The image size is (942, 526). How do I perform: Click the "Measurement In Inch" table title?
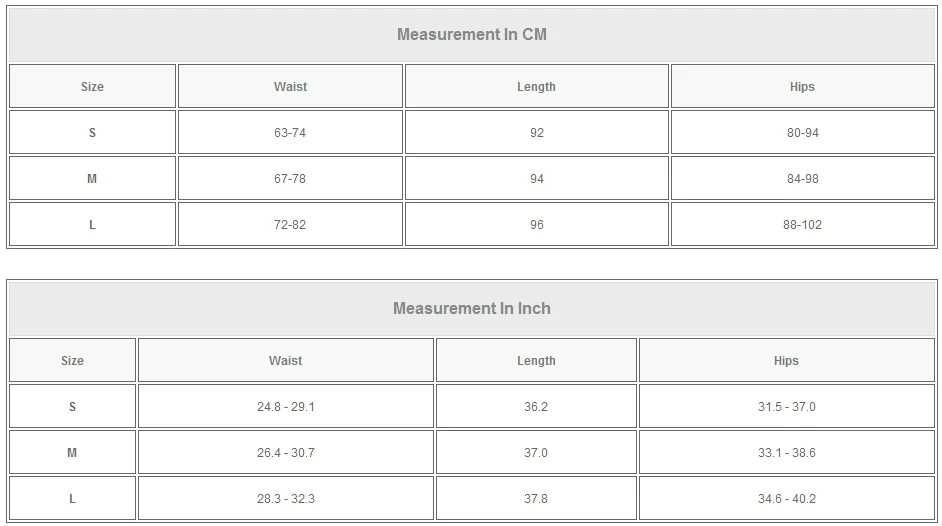471,309
